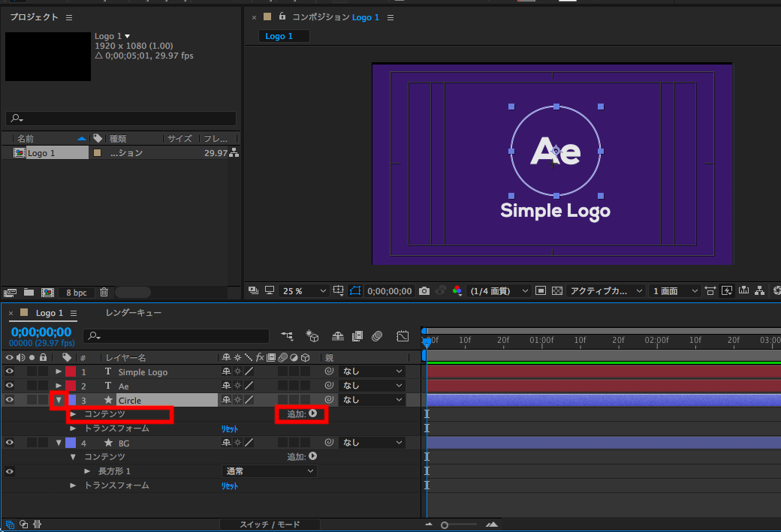Hide the Simple Logo layer
Image resolution: width=781 pixels, height=532 pixels.
[10, 371]
